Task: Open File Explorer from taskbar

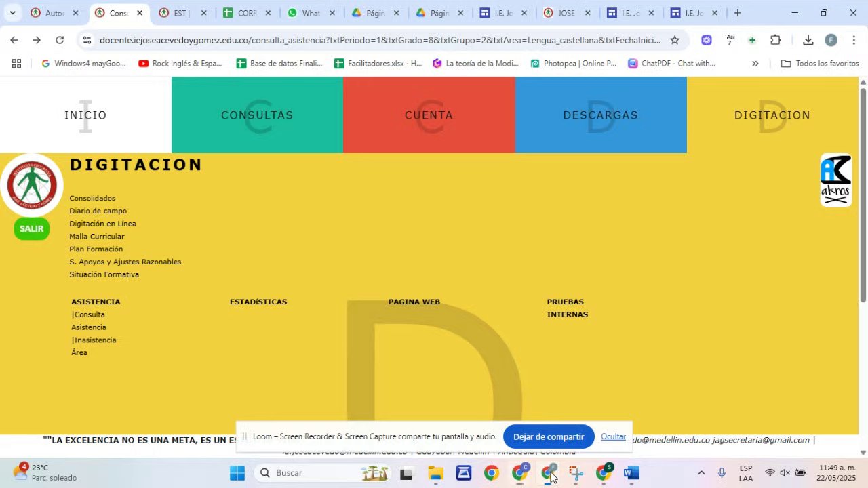Action: tap(435, 473)
